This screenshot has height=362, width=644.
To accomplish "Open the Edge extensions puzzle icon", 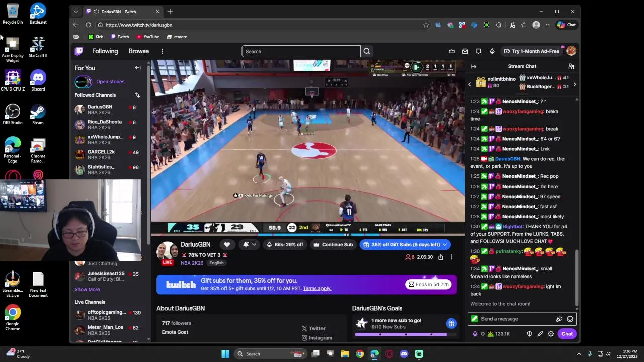I will point(499,25).
